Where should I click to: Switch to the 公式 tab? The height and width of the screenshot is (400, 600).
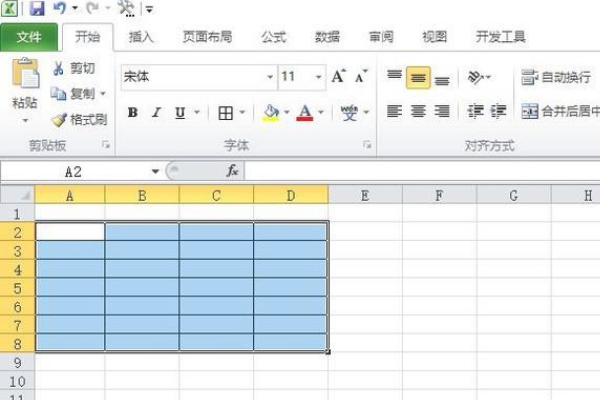(274, 37)
